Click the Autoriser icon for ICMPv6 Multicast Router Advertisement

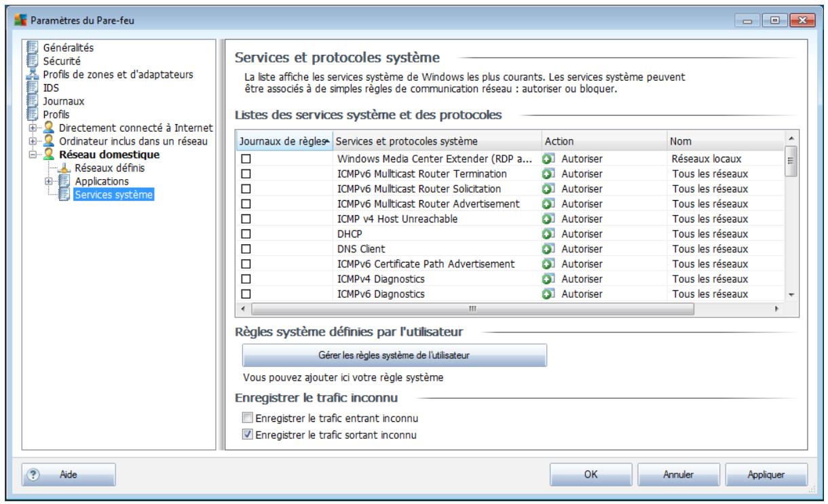[548, 203]
